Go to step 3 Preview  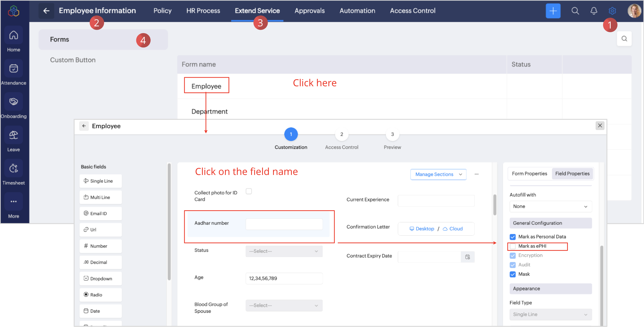392,135
